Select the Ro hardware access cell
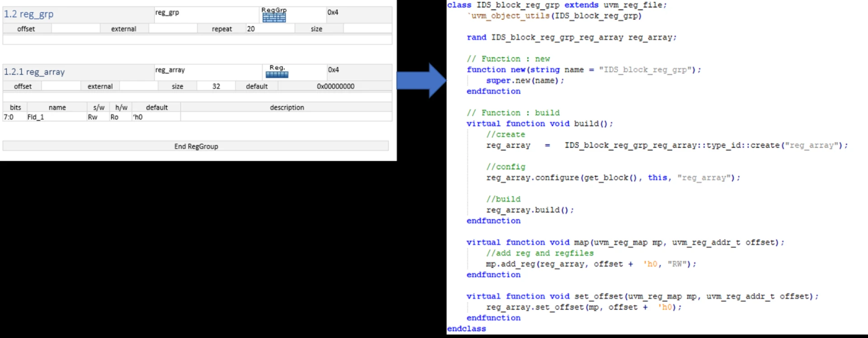Viewport: 868px width, 338px height. click(114, 117)
